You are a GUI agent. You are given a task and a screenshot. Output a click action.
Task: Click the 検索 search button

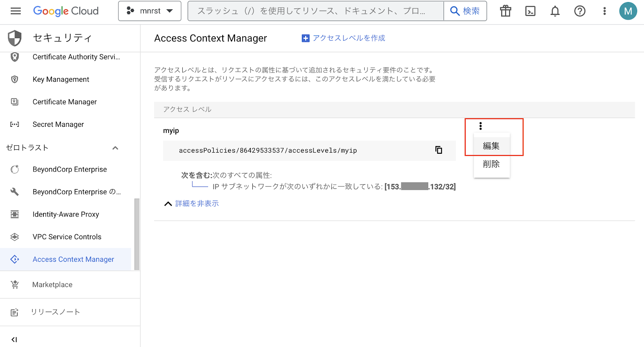(x=465, y=11)
